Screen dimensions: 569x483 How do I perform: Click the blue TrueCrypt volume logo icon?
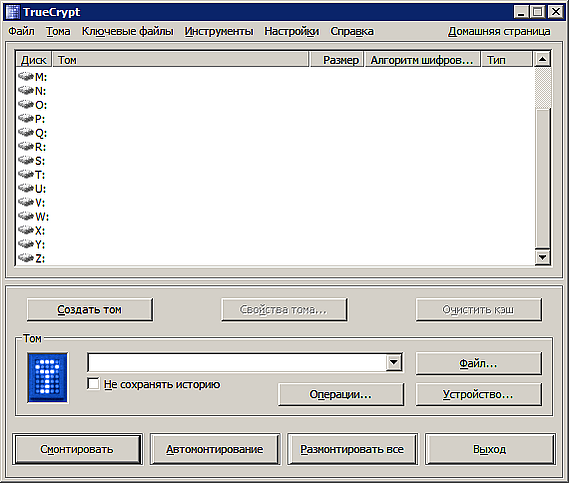click(x=48, y=377)
